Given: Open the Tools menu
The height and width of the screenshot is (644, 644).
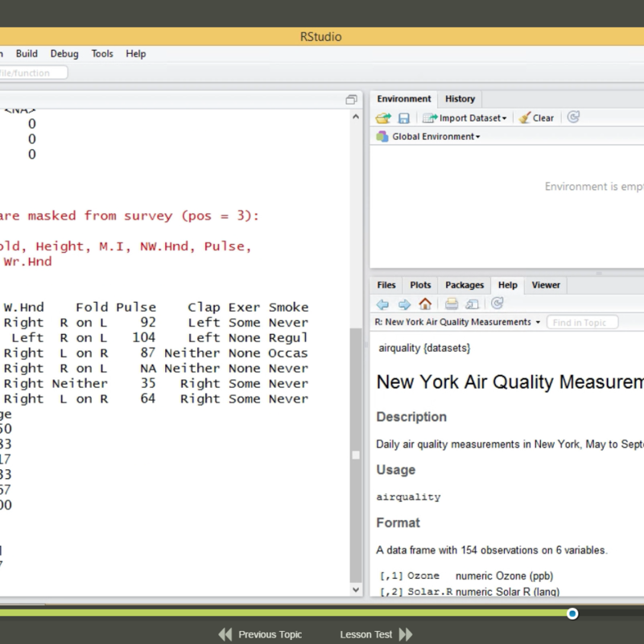Looking at the screenshot, I should 102,54.
